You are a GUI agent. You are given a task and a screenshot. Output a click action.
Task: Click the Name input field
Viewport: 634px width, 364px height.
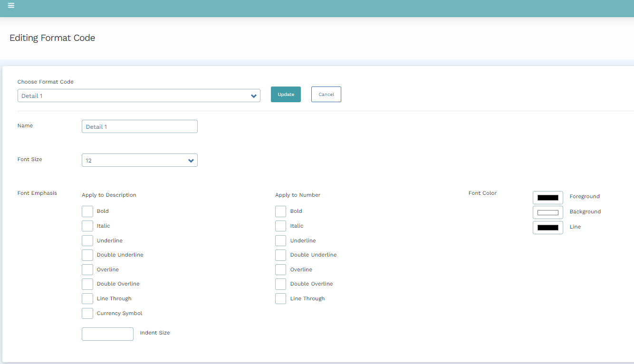pyautogui.click(x=139, y=126)
